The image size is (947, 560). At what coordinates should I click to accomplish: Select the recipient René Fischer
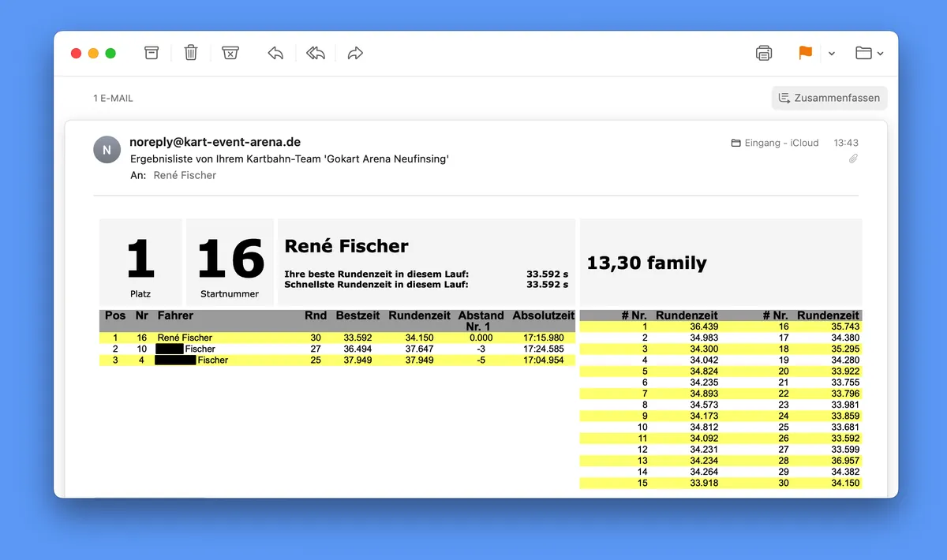[x=185, y=175]
